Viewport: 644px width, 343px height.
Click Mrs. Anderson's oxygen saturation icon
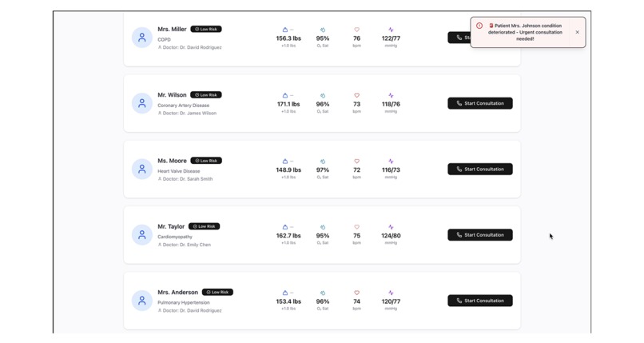[x=323, y=293]
